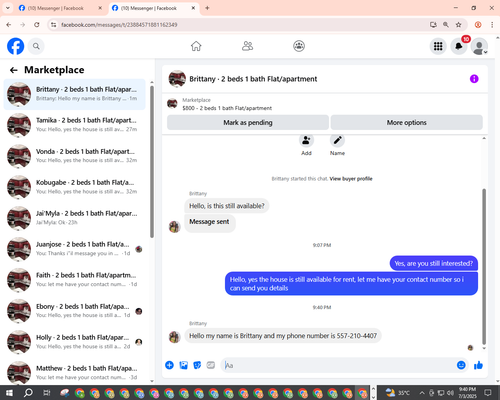Open the taskbar clock and date

pos(467,393)
